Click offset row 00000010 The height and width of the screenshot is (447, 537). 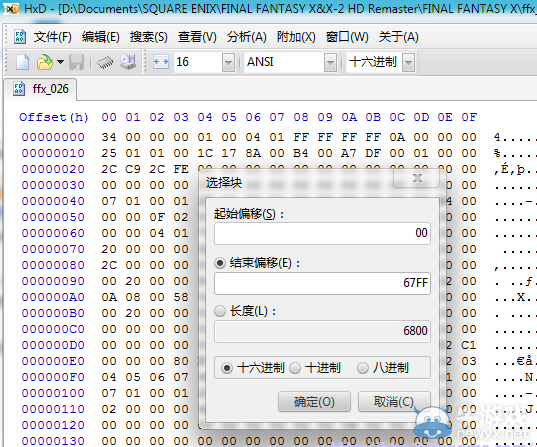(x=53, y=153)
